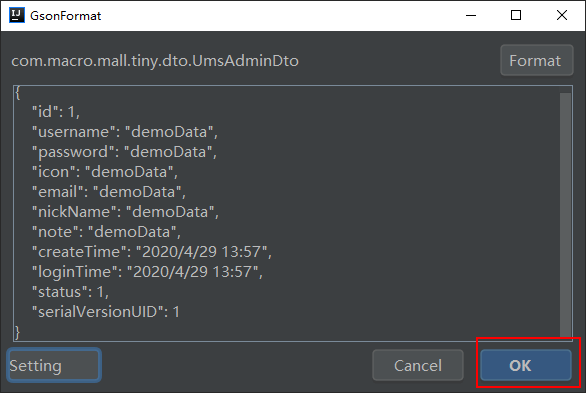
Task: Close the GsonFormat dialog window
Action: pyautogui.click(x=562, y=15)
